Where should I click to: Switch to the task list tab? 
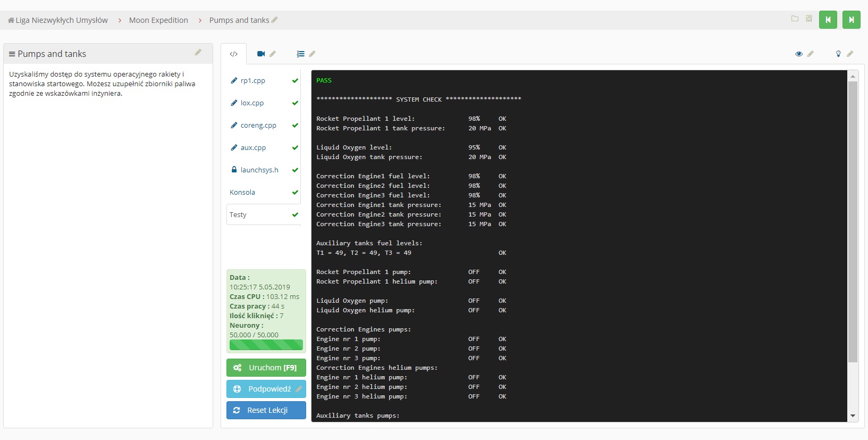pyautogui.click(x=301, y=54)
